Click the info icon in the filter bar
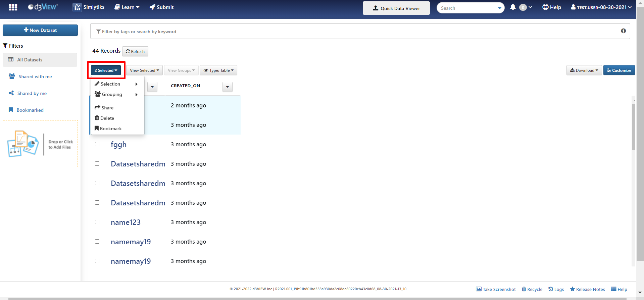644x300 pixels. tap(623, 31)
